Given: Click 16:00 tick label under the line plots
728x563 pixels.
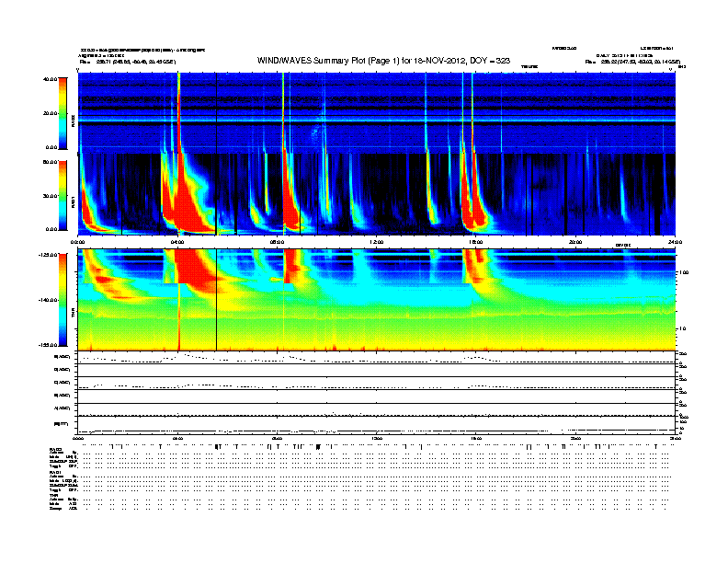Looking at the screenshot, I should [476, 438].
